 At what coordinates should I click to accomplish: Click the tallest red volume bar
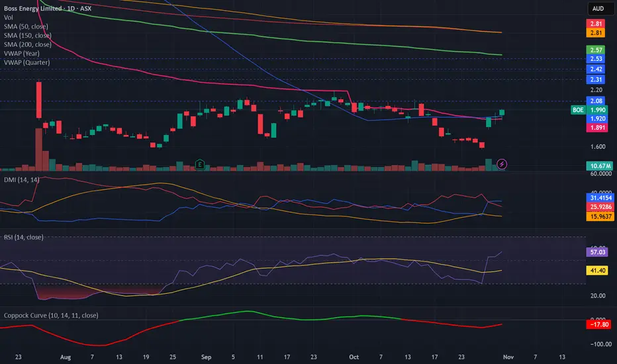click(x=39, y=150)
